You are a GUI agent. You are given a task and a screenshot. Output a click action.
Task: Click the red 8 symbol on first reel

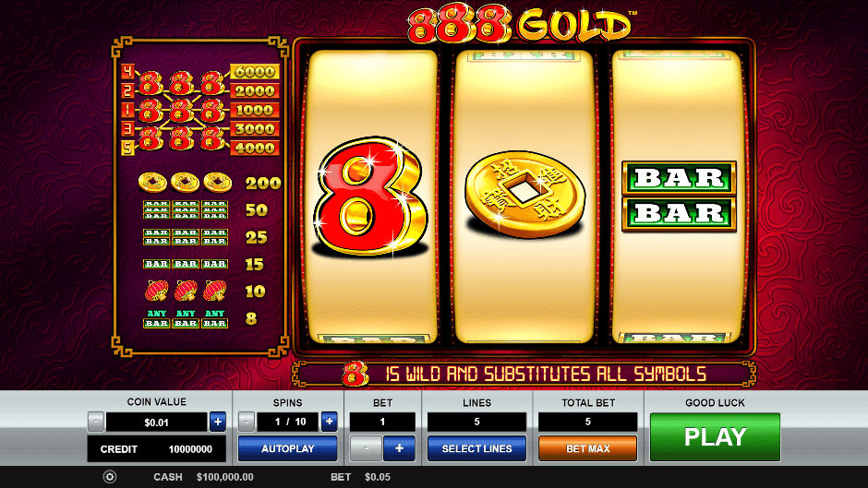click(369, 197)
